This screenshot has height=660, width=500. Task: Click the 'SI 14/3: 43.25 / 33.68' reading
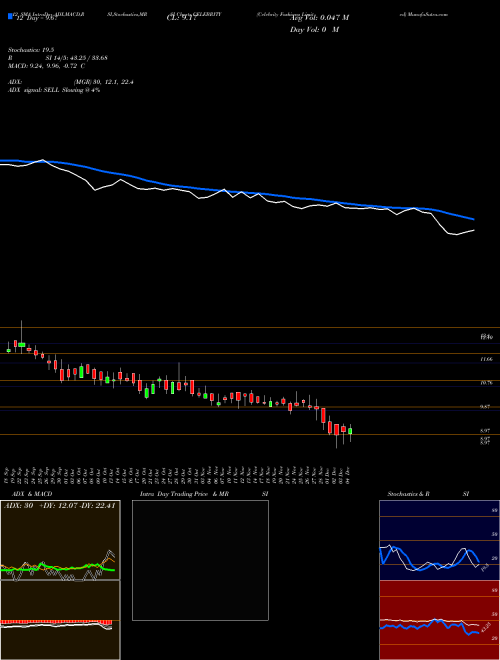[x=77, y=58]
